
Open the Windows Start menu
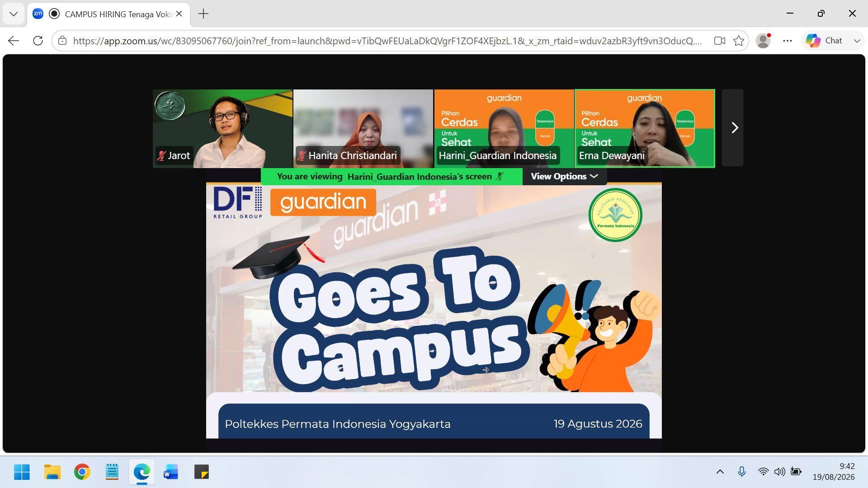pyautogui.click(x=22, y=472)
